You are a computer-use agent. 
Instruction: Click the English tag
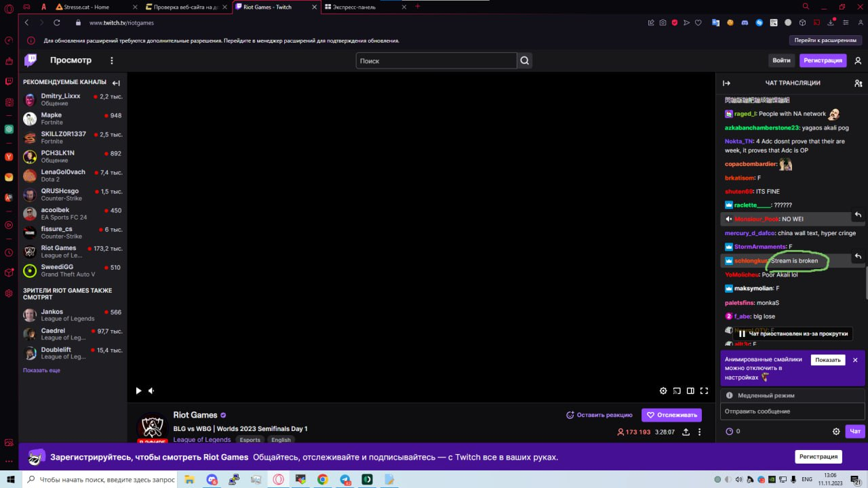click(281, 440)
